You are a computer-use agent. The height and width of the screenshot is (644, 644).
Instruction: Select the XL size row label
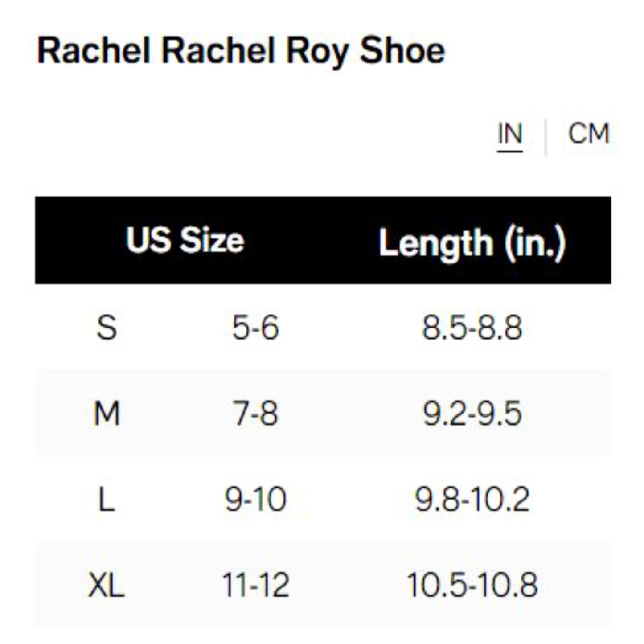[106, 585]
